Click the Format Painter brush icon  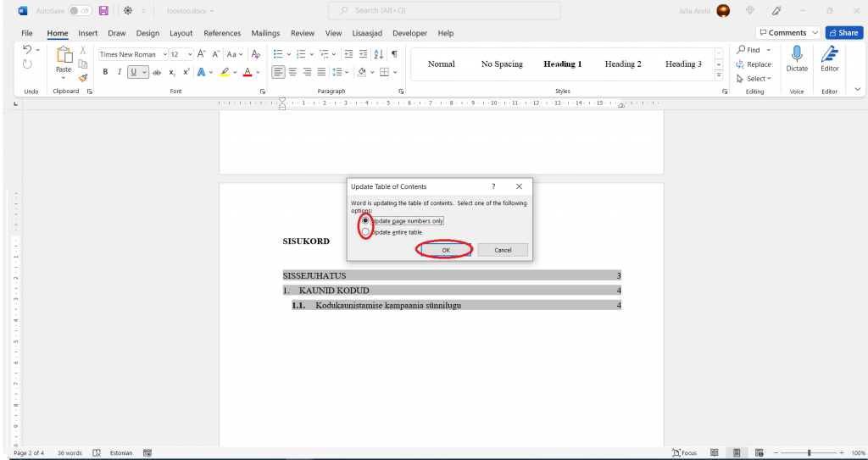point(83,78)
